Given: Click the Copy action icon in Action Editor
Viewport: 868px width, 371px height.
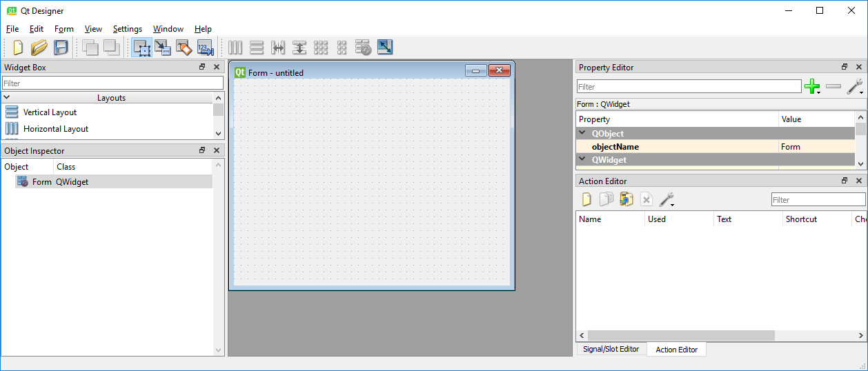Looking at the screenshot, I should (x=606, y=199).
